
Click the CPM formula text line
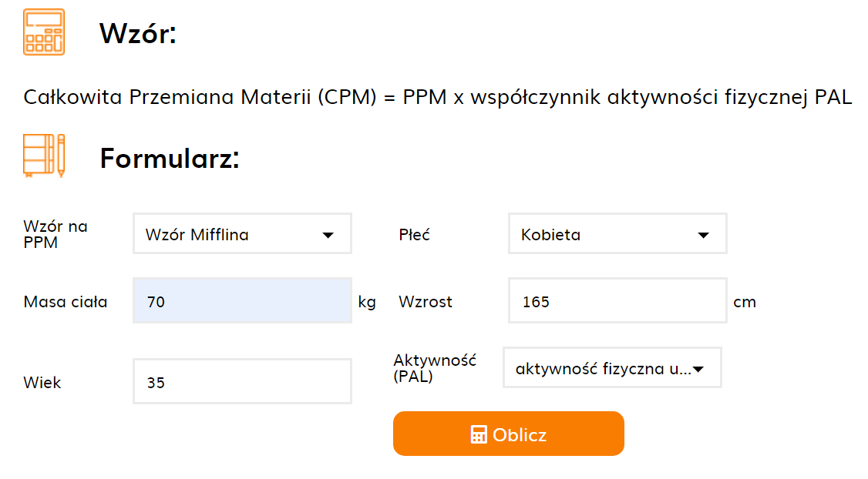click(437, 97)
